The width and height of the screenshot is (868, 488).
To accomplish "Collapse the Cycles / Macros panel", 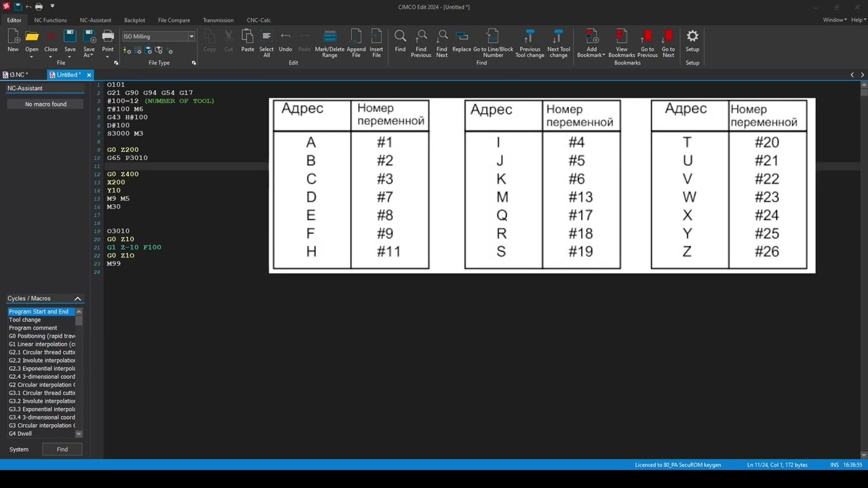I will [x=77, y=299].
